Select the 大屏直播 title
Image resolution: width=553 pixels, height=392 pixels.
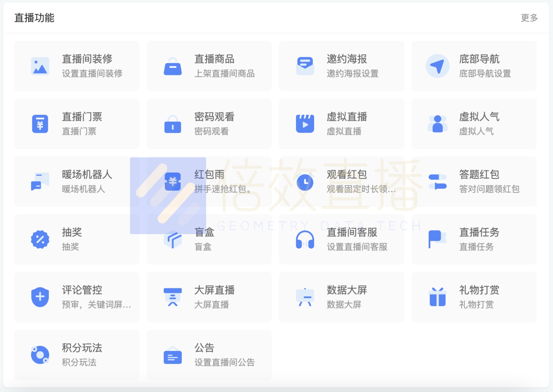pyautogui.click(x=215, y=290)
